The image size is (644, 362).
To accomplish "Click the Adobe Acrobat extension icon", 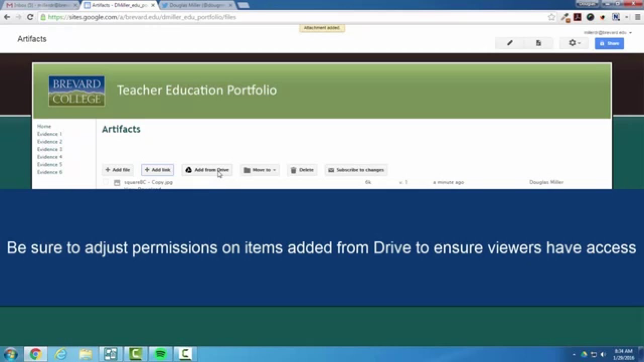I will coord(578,17).
